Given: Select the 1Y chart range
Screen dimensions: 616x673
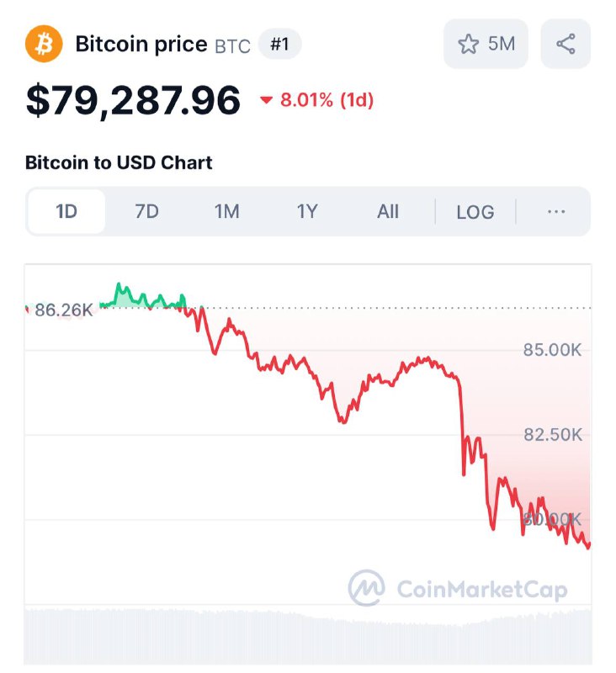Looking at the screenshot, I should 307,212.
